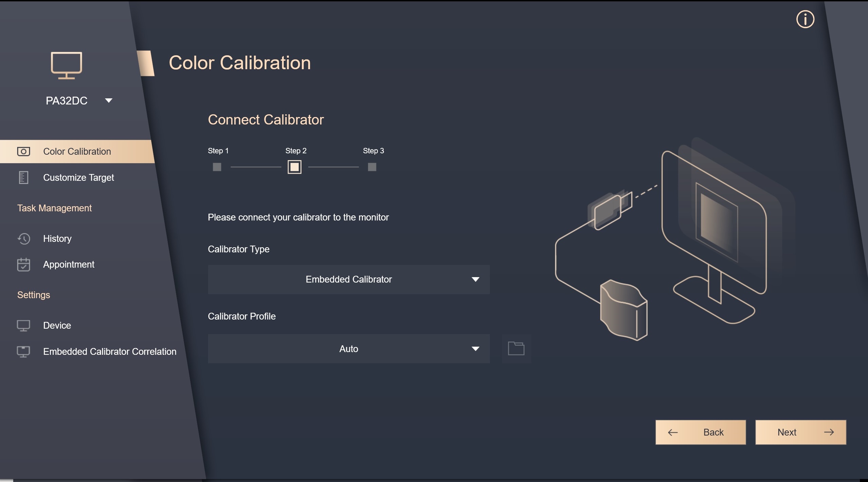Image resolution: width=868 pixels, height=482 pixels.
Task: Select the Color Calibration menu item
Action: 77,151
